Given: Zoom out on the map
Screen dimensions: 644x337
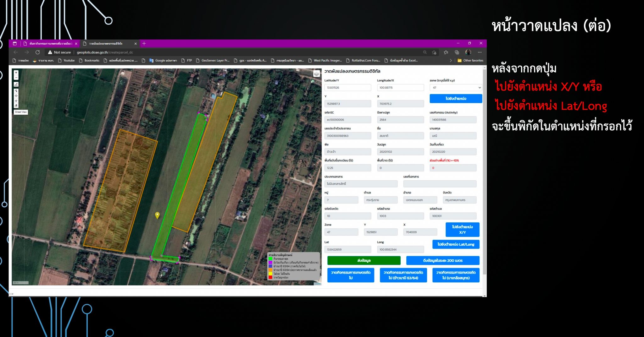Looking at the screenshot, I should [16, 78].
